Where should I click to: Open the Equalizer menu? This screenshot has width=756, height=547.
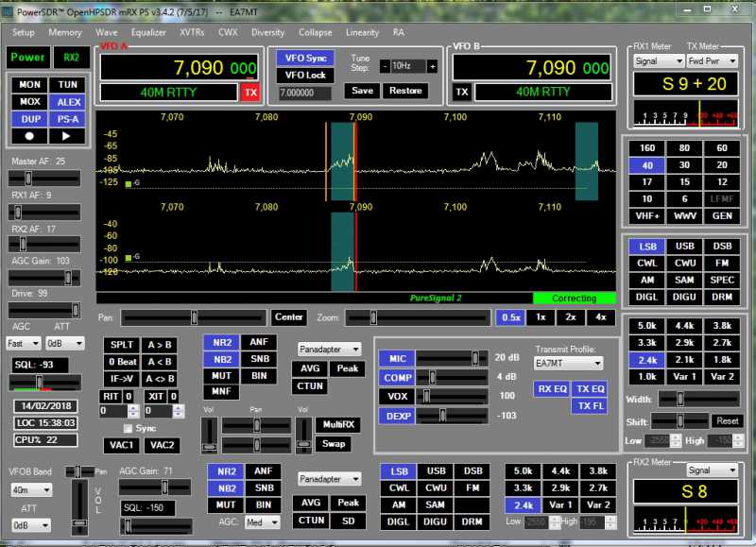pos(148,32)
